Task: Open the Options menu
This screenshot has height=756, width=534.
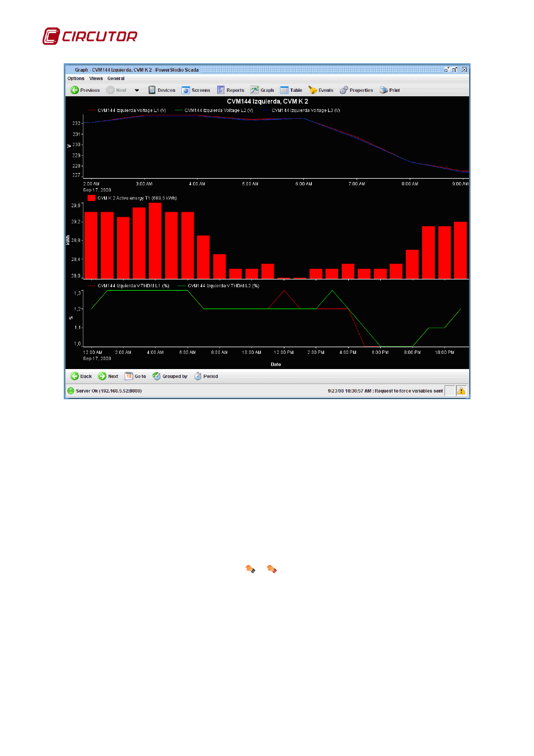Action: (x=76, y=78)
